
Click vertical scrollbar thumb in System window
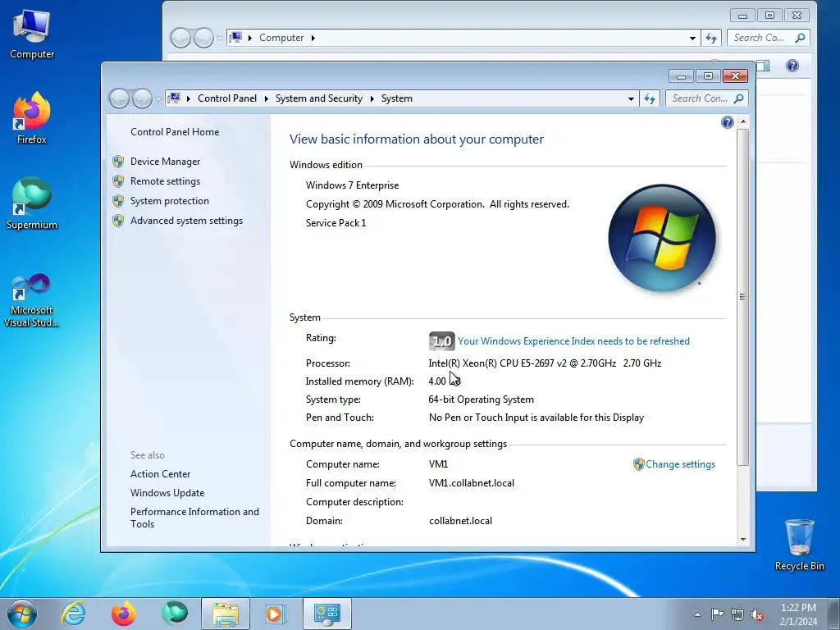[x=742, y=297]
